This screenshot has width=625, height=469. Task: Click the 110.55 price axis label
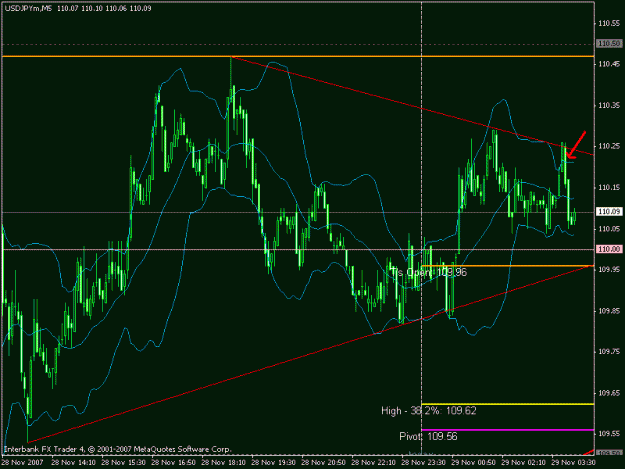(x=609, y=24)
